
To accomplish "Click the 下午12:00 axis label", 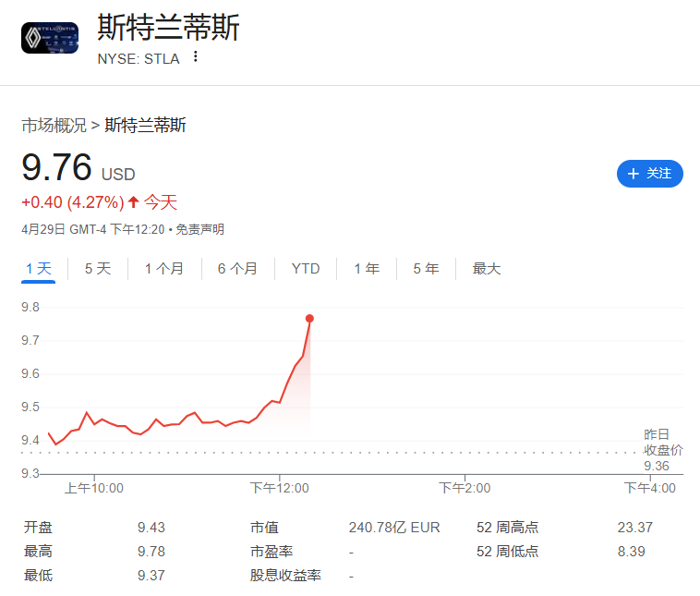I will [x=280, y=488].
